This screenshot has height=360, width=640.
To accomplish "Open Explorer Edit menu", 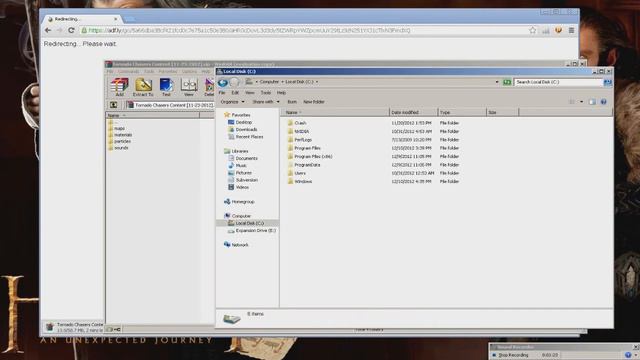I will [x=235, y=93].
